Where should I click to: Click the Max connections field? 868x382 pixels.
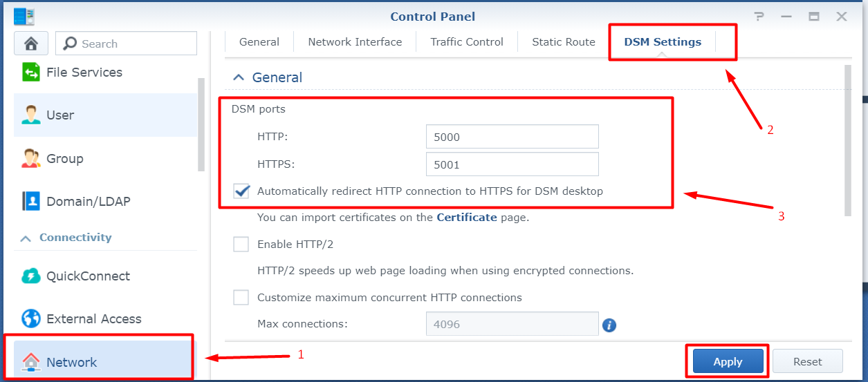(x=512, y=323)
